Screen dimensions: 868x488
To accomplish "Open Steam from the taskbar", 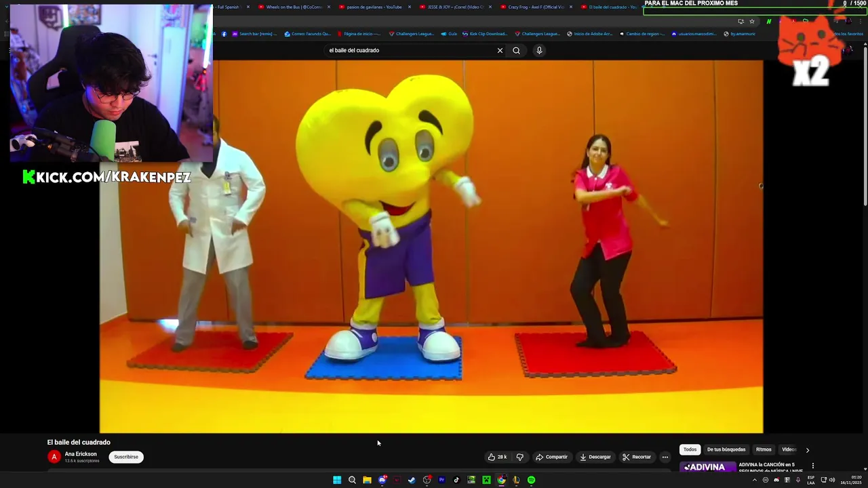I will pyautogui.click(x=412, y=480).
